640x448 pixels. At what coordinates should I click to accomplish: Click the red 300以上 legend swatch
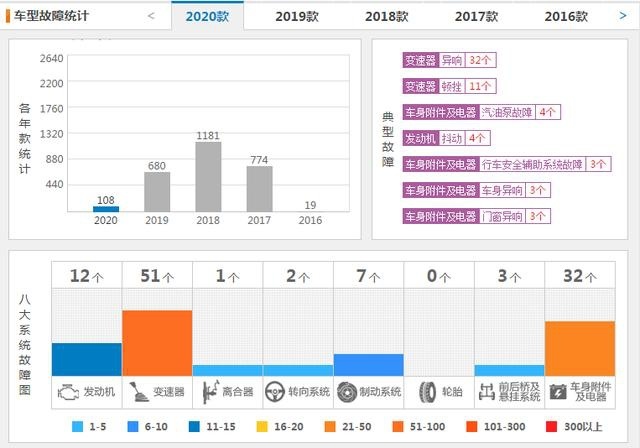551,426
